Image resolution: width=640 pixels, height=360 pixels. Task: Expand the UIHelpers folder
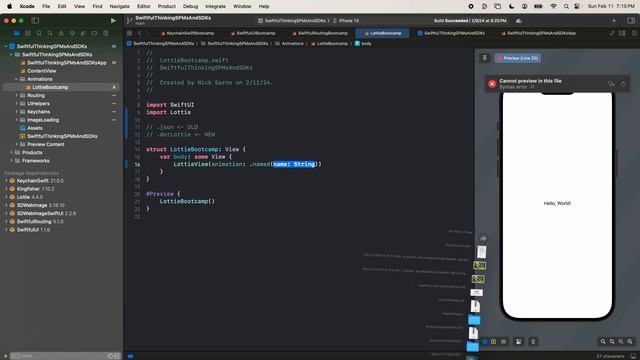click(x=16, y=103)
